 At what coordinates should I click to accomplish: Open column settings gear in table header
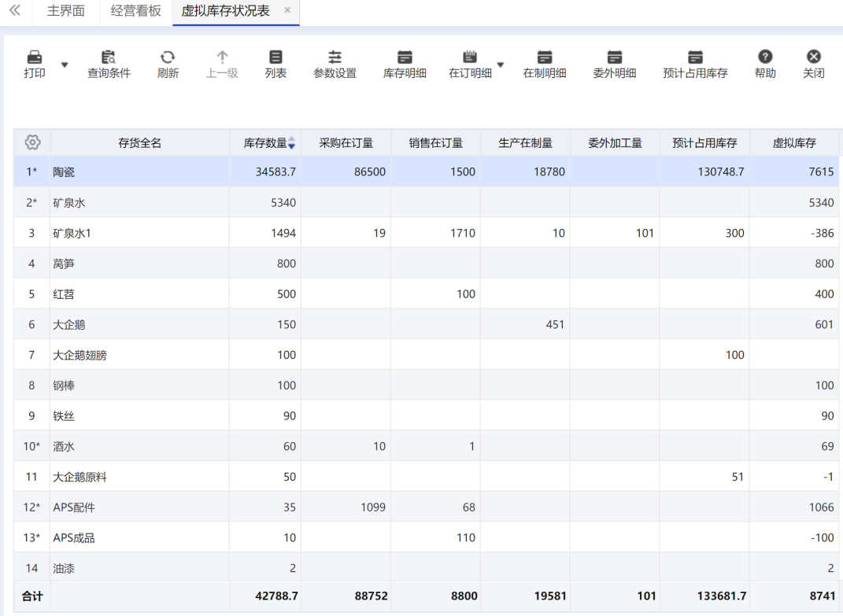click(32, 142)
